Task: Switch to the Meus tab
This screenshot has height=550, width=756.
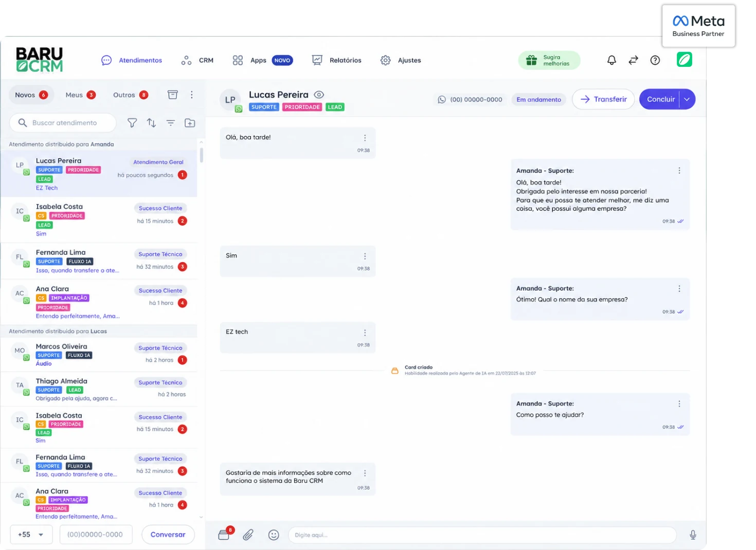Action: point(80,95)
